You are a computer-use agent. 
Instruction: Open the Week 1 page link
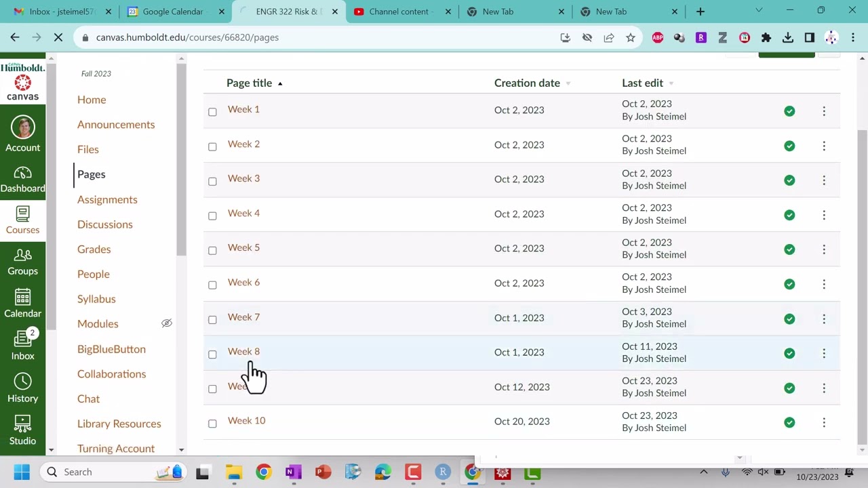click(243, 109)
